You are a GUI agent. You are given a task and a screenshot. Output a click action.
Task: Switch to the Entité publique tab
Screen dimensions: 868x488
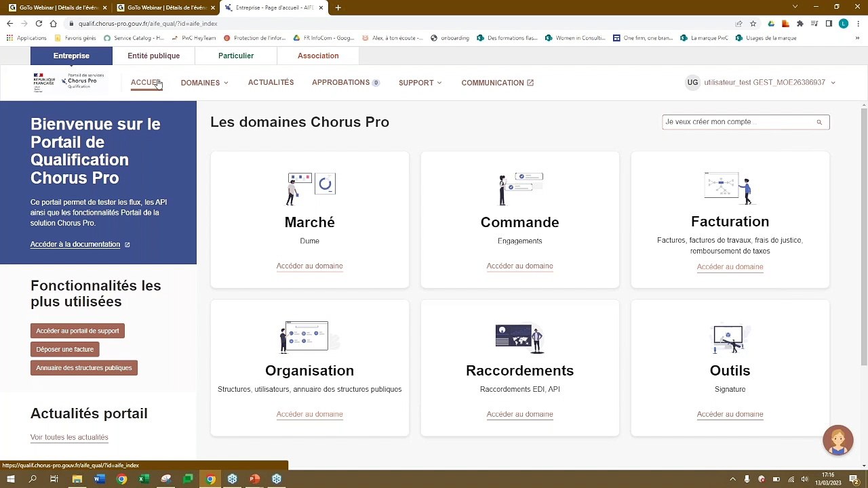click(153, 56)
